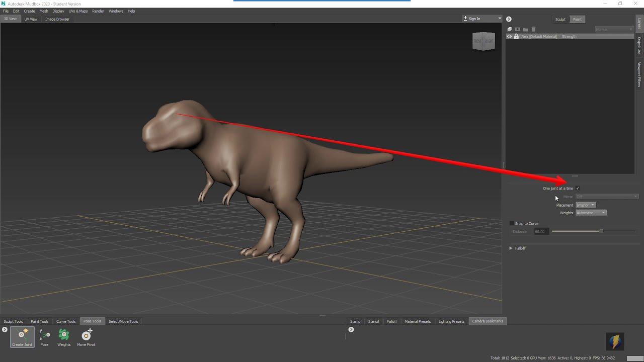Open the Stamp tray tab
644x362 pixels.
355,321
